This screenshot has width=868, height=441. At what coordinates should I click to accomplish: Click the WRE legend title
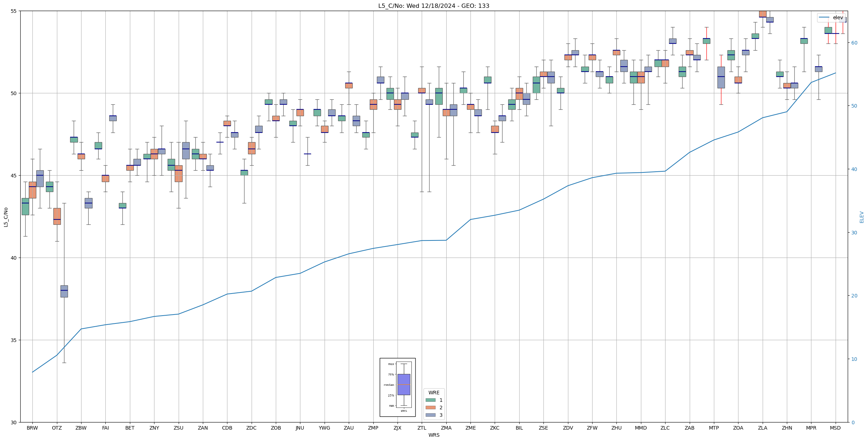[x=434, y=393]
